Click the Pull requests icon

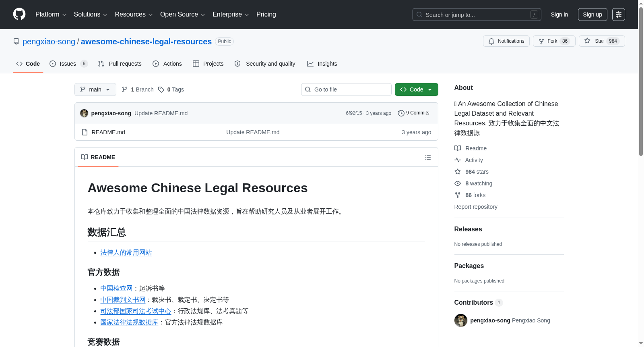pos(101,64)
